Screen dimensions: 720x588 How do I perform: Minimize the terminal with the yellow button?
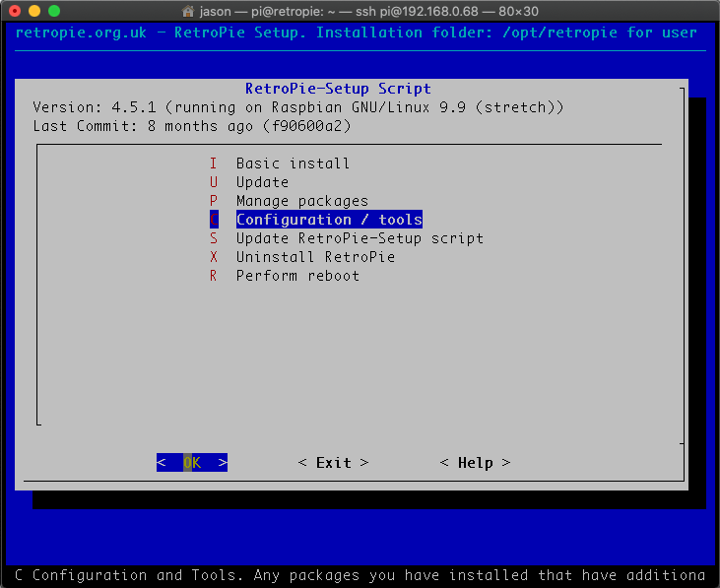pyautogui.click(x=33, y=10)
